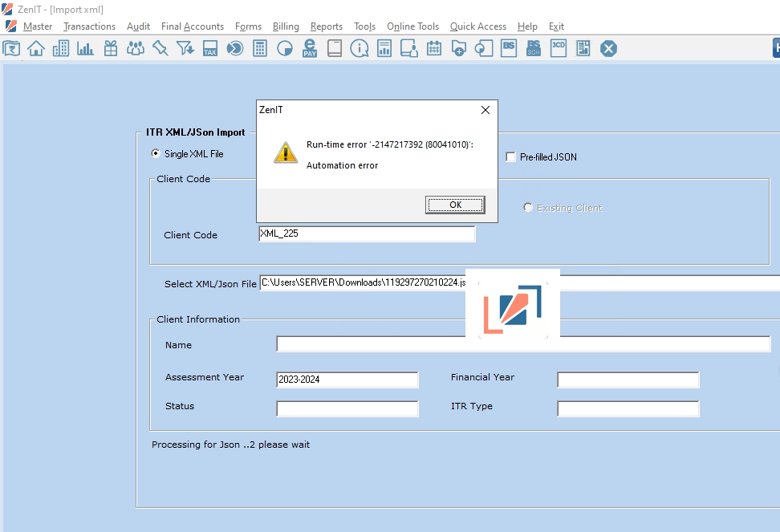Open the e-PAY toolbar icon
Screen dimensions: 780x532
pos(310,48)
